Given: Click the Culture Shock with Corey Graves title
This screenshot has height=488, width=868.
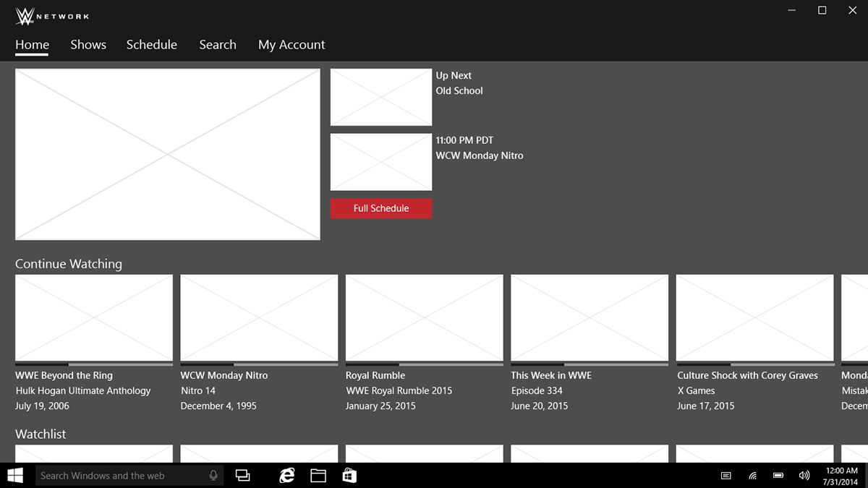Looking at the screenshot, I should [x=748, y=375].
